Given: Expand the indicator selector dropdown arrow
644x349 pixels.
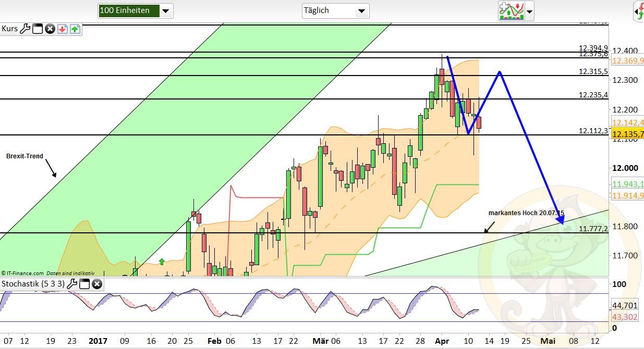Looking at the screenshot, I should pyautogui.click(x=528, y=11).
